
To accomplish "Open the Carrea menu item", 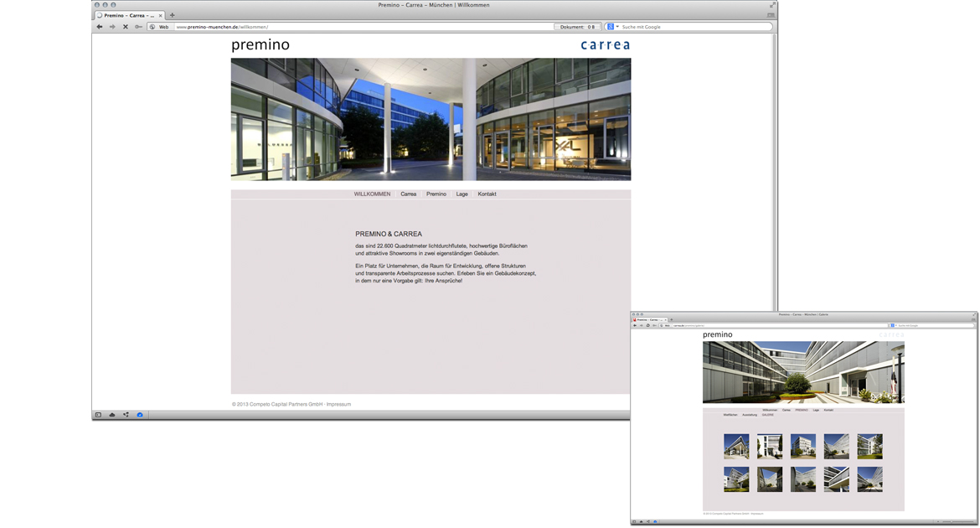I will click(x=408, y=194).
